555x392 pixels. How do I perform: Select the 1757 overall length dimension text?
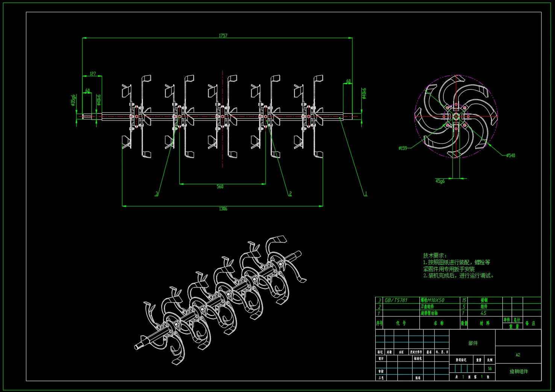pos(223,36)
